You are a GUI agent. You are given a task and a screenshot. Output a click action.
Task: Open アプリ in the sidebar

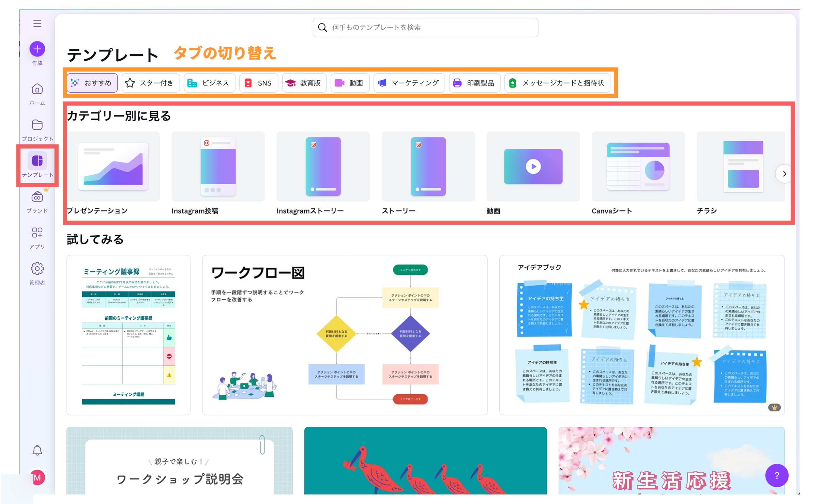click(37, 238)
